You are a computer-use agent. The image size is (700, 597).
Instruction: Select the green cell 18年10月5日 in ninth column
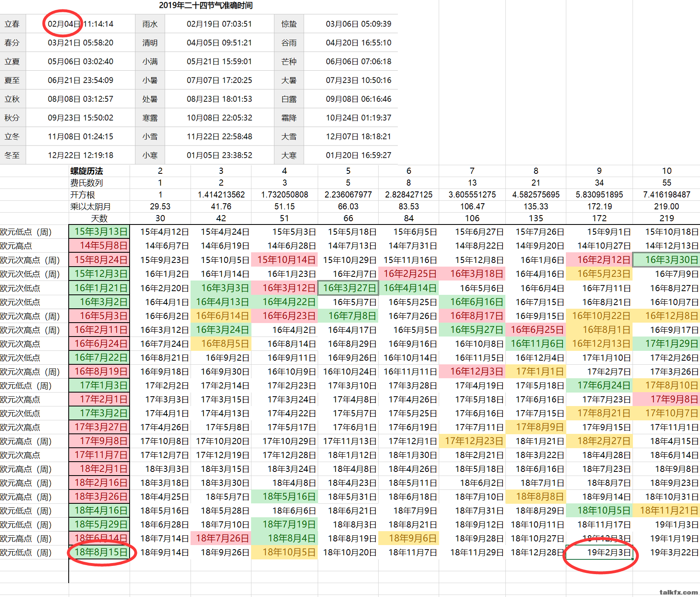coord(599,510)
